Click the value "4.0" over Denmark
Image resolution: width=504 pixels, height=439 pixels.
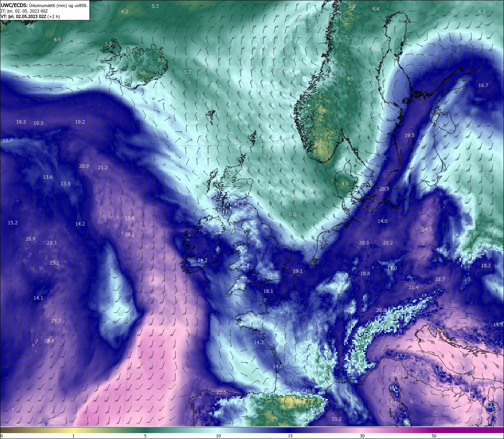[x=345, y=184]
